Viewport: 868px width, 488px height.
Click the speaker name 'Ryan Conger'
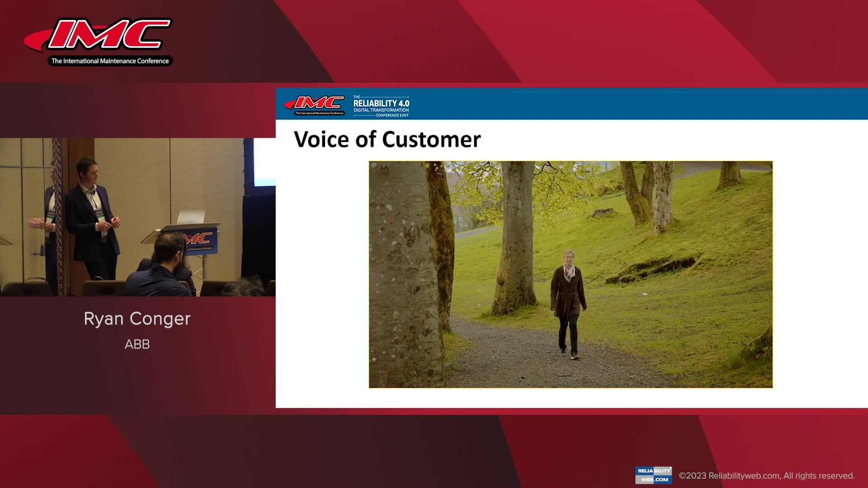pyautogui.click(x=137, y=319)
